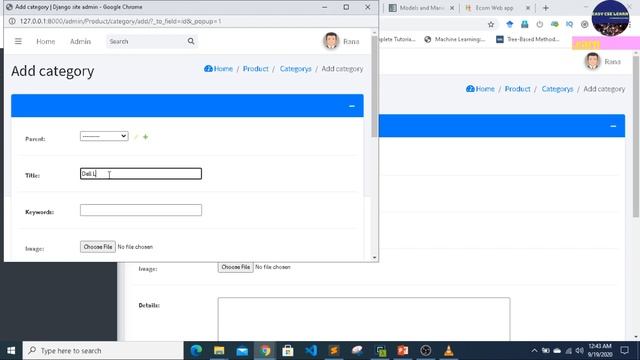Click Product breadcrumb in popup
640x360 pixels.
point(256,69)
